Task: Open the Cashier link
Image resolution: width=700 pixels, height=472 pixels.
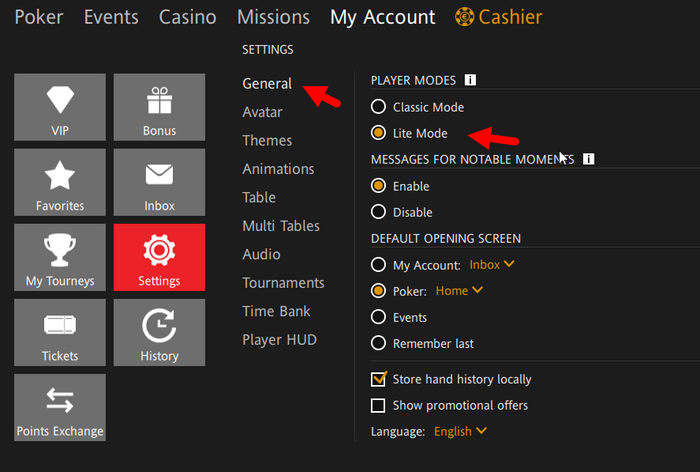Action: 510,17
